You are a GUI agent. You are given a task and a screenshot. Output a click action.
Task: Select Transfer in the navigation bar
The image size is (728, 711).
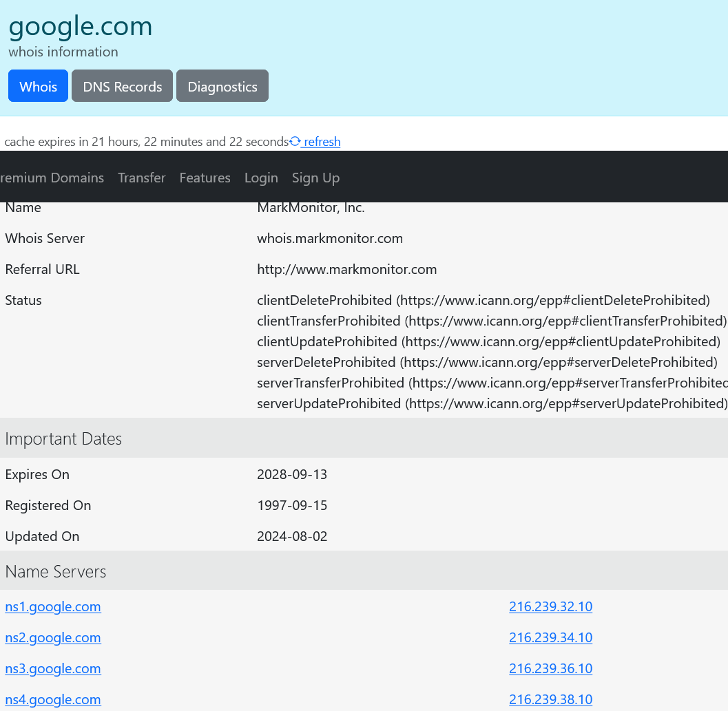coord(142,178)
